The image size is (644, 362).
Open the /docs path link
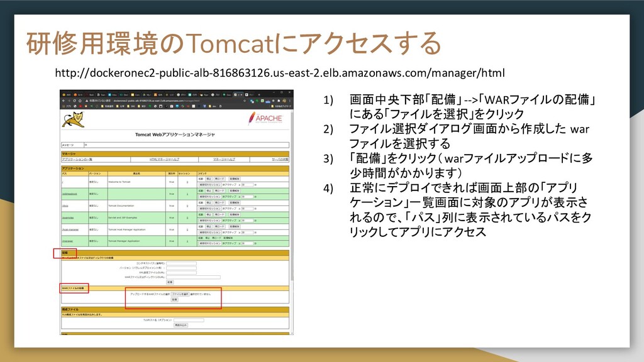click(x=65, y=206)
